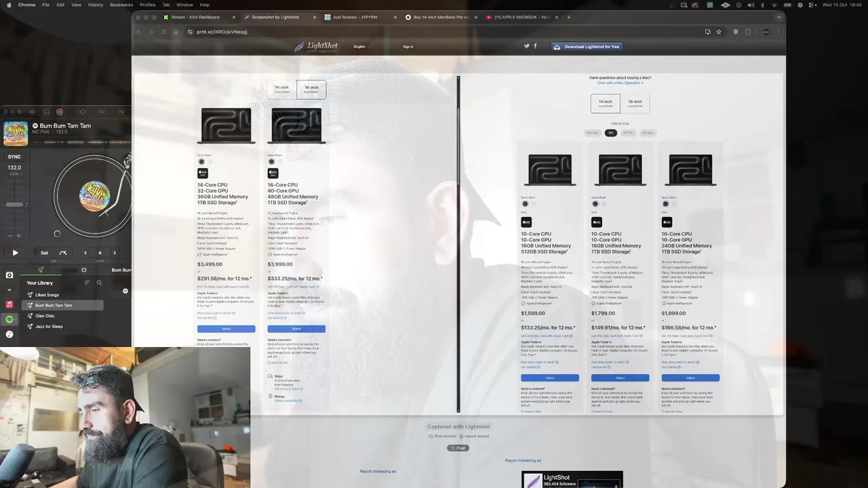Viewport: 868px width, 488px height.
Task: Share via Facebook icon in Lightshot header
Action: [535, 46]
